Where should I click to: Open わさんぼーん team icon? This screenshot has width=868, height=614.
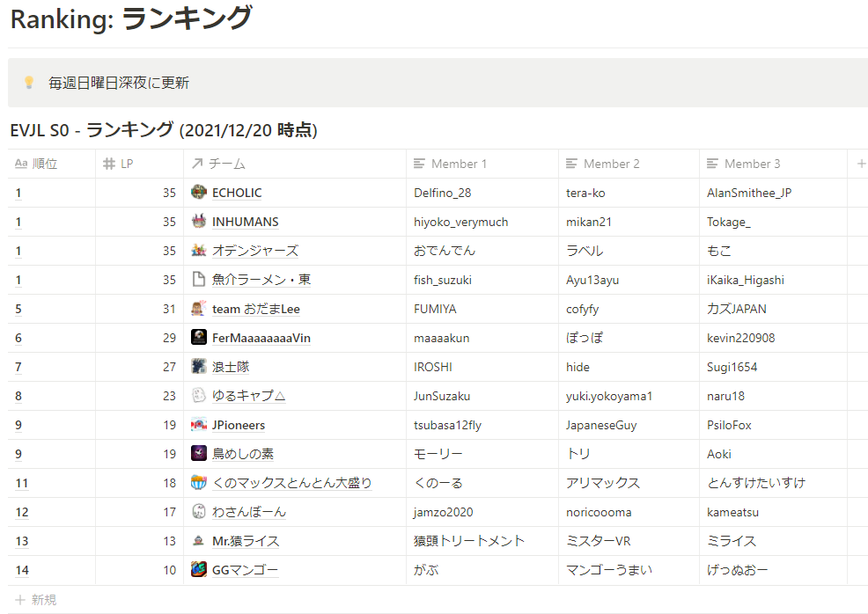199,512
